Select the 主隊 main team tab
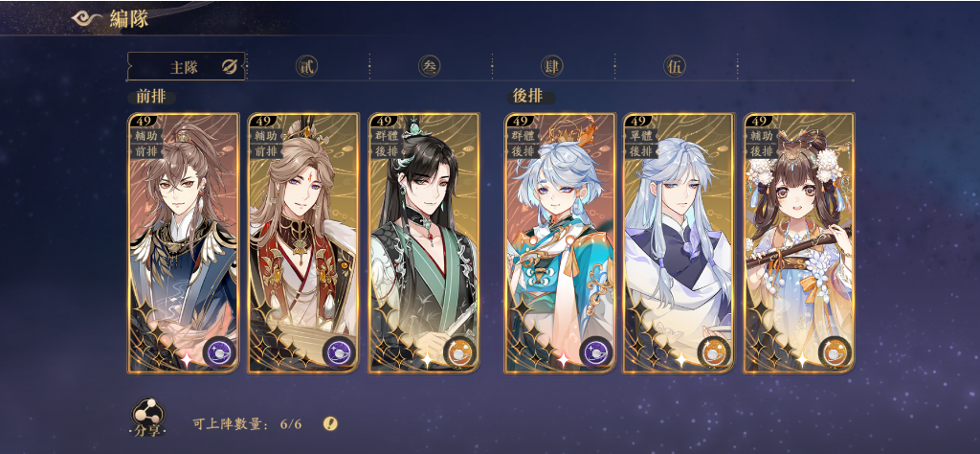This screenshot has width=980, height=454. 187,66
